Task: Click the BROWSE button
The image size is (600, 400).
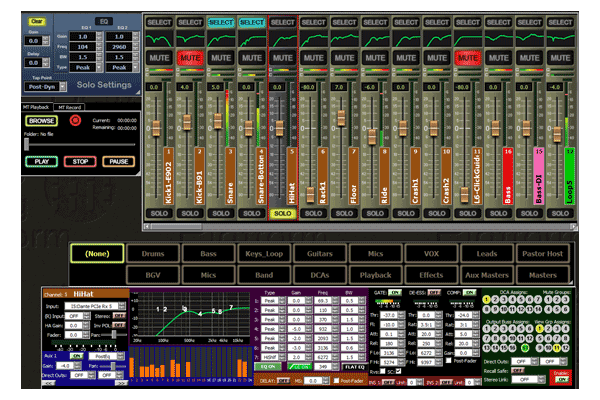Action: point(41,121)
